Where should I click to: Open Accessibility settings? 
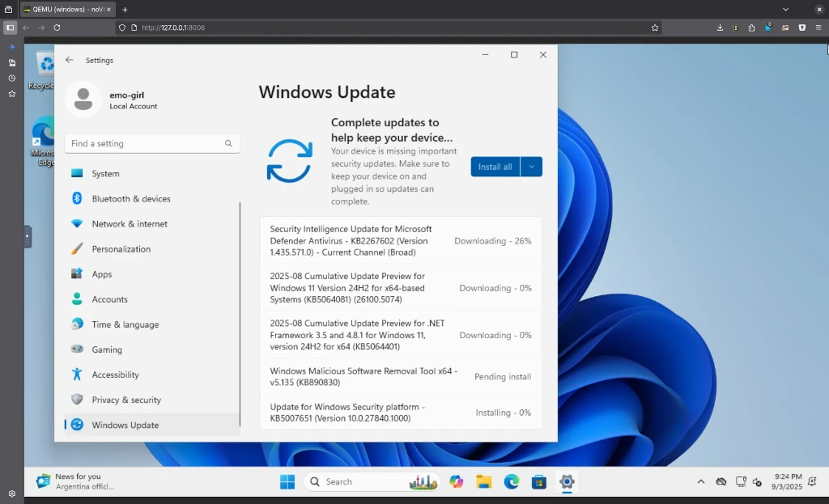[x=152, y=375]
